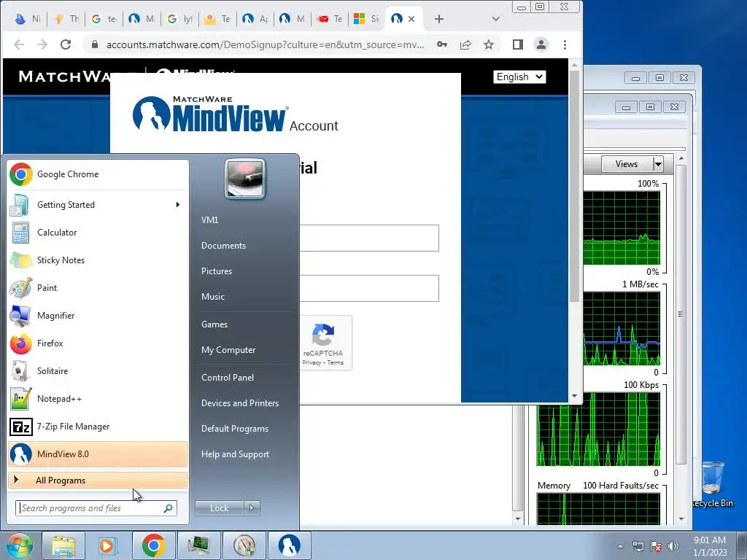Open Chrome three-dot menu
This screenshot has height=560, width=747.
point(565,44)
